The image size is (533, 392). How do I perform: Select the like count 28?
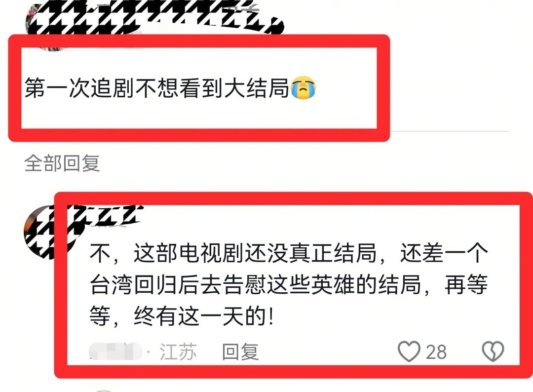[x=436, y=352]
